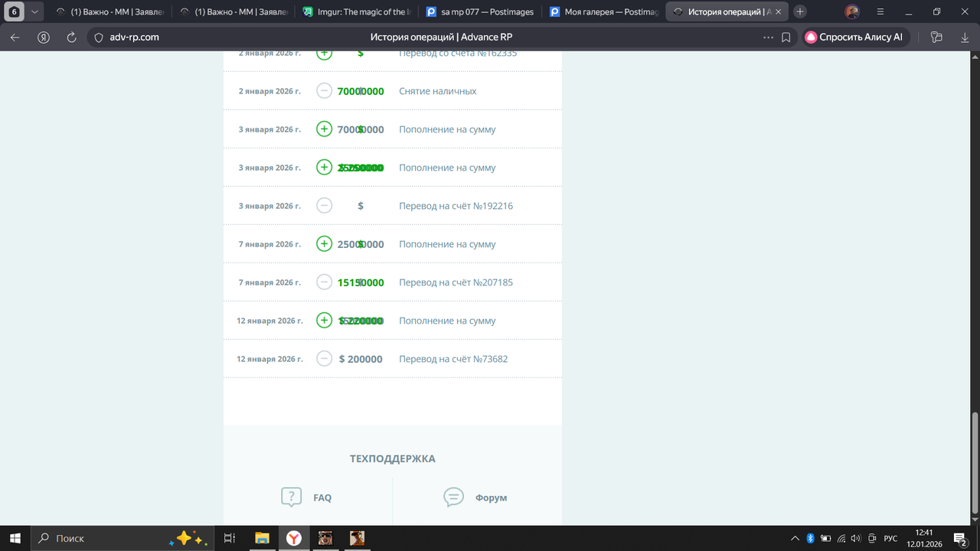Open Bluetooth tray icon
980x551 pixels.
point(811,538)
